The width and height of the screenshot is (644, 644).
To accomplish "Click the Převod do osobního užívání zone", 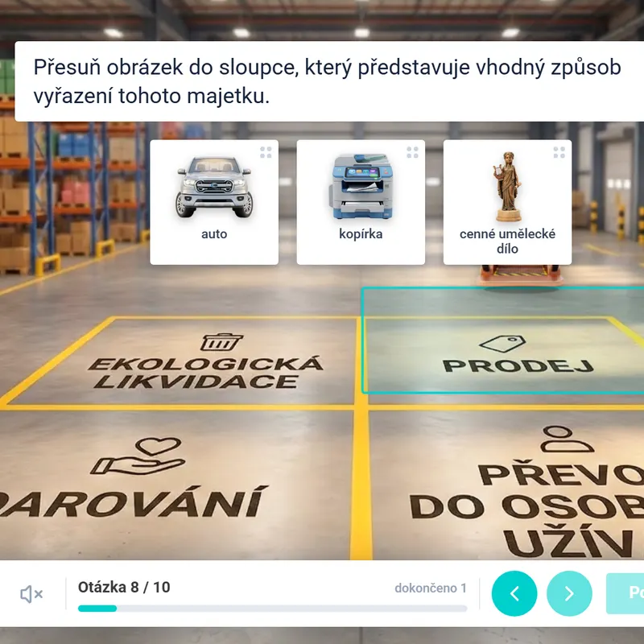I will tap(506, 485).
